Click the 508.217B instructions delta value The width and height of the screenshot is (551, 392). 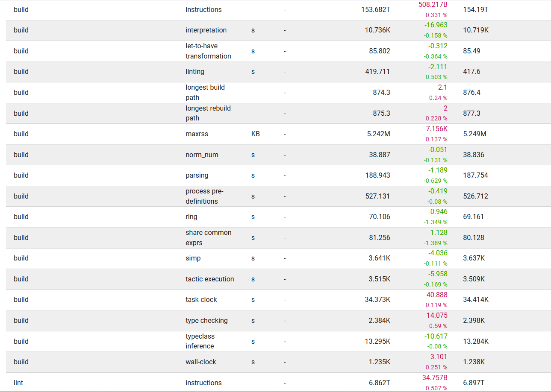click(x=433, y=5)
